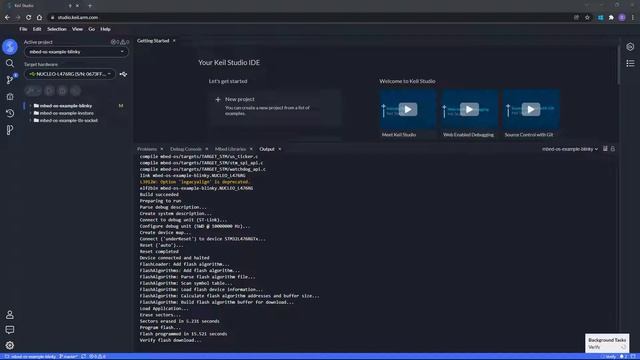Go to browser home page
The height and width of the screenshot is (360, 640).
(x=39, y=18)
